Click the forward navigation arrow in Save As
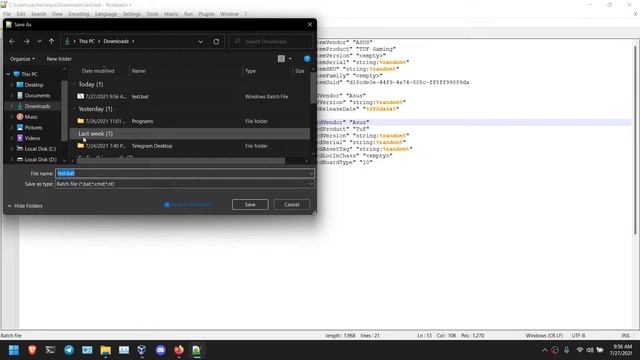The width and height of the screenshot is (640, 360). pos(27,42)
